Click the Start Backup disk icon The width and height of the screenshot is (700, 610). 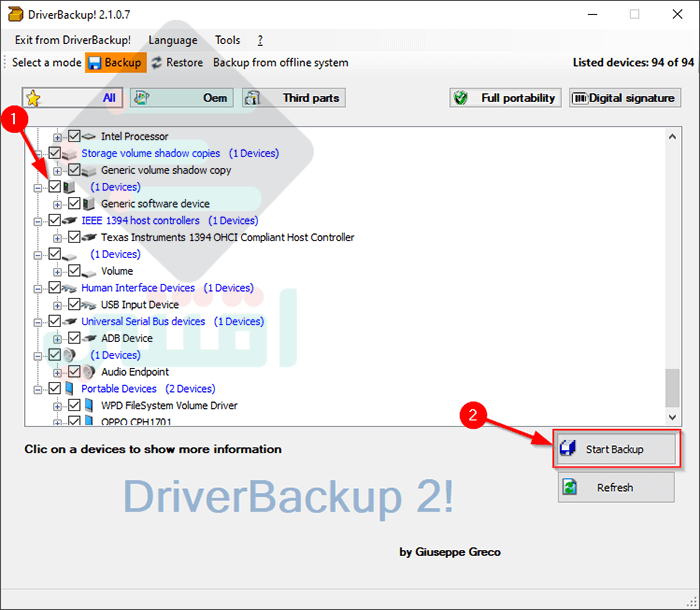coord(568,448)
